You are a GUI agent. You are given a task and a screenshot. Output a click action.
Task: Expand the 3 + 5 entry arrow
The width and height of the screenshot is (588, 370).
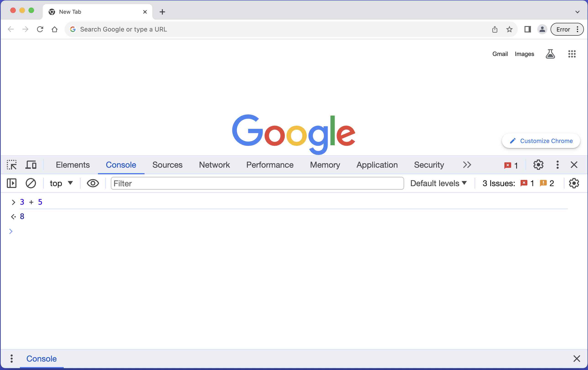[13, 202]
